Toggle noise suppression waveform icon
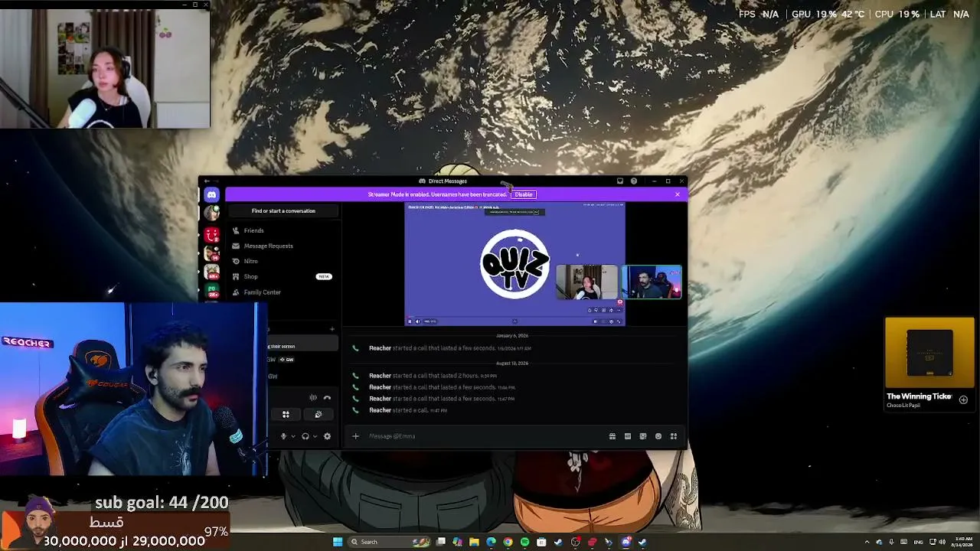This screenshot has height=551, width=980. (312, 398)
